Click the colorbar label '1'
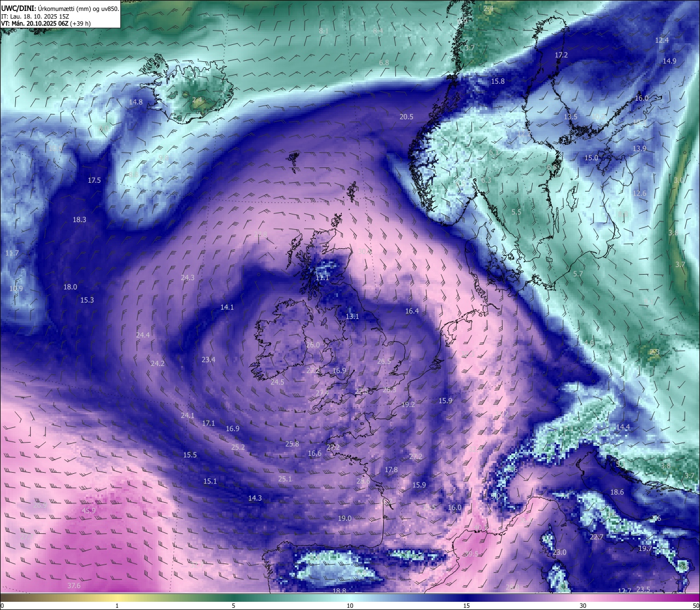This screenshot has width=700, height=610. click(x=117, y=606)
